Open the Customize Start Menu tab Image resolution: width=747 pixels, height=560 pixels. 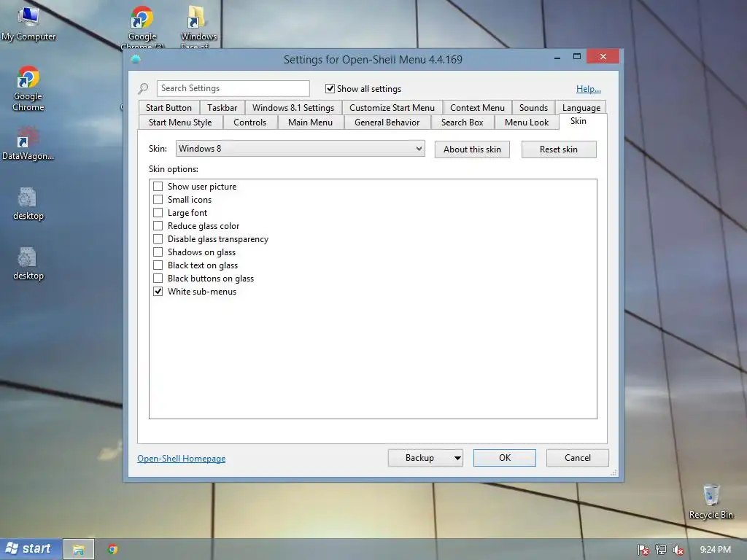coord(392,108)
